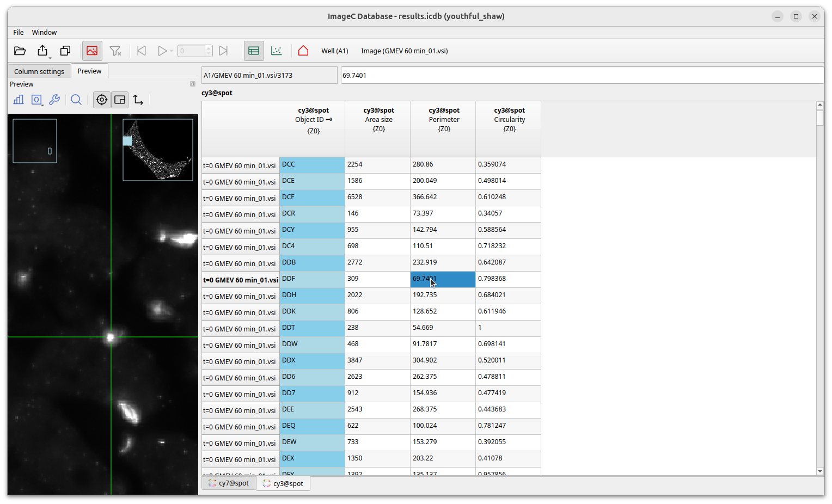Select the Preview tab
Screen dimensions: 832x504
click(89, 71)
